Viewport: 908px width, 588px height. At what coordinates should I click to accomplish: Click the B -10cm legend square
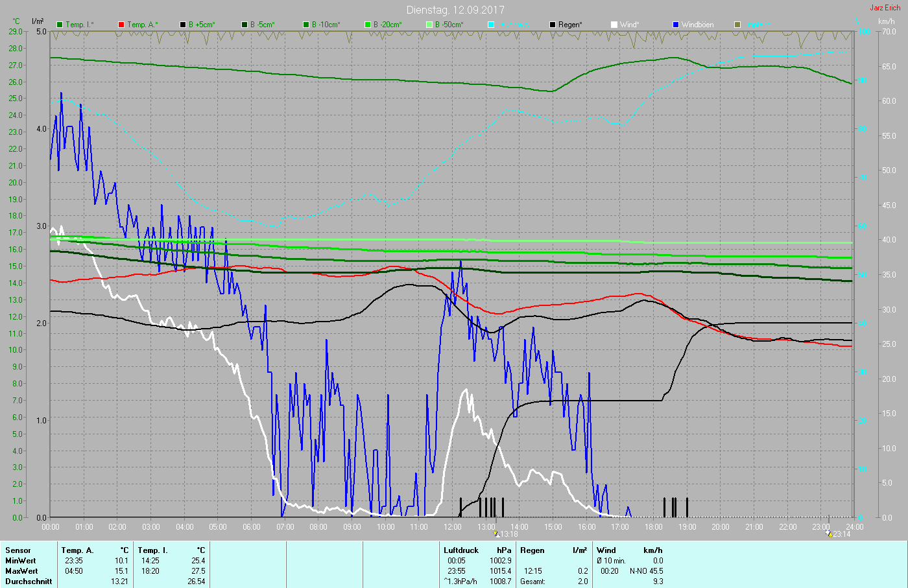pyautogui.click(x=306, y=25)
